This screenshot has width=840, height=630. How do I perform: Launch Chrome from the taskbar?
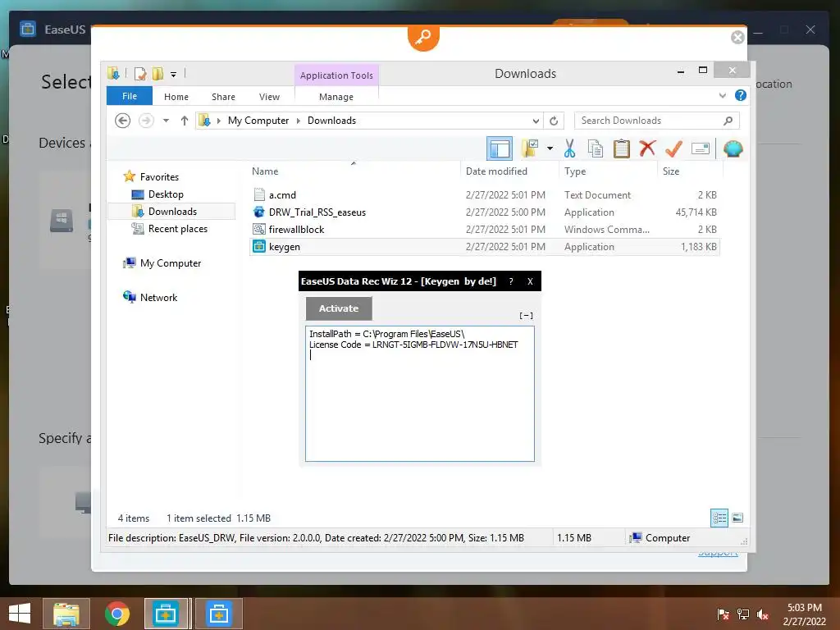[x=116, y=614]
